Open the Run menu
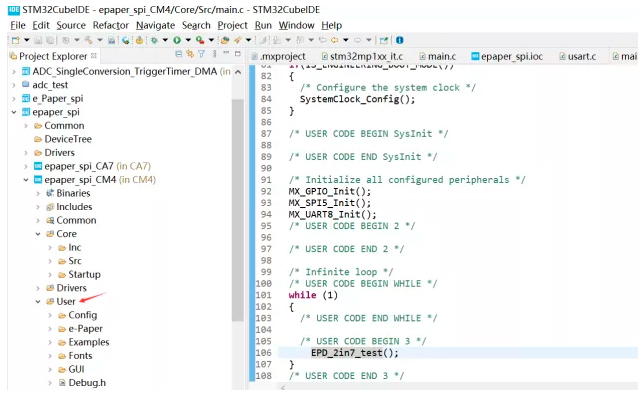 point(263,25)
